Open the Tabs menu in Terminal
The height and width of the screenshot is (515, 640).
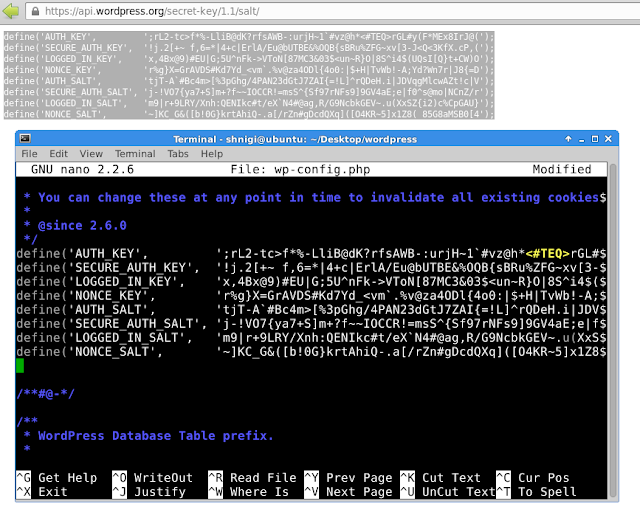tap(178, 154)
